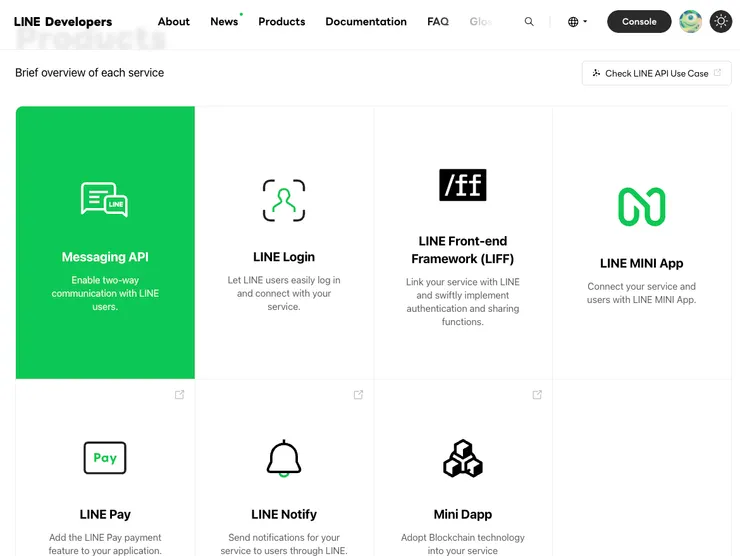
Task: Click the LIFF logo icon
Action: (x=462, y=185)
